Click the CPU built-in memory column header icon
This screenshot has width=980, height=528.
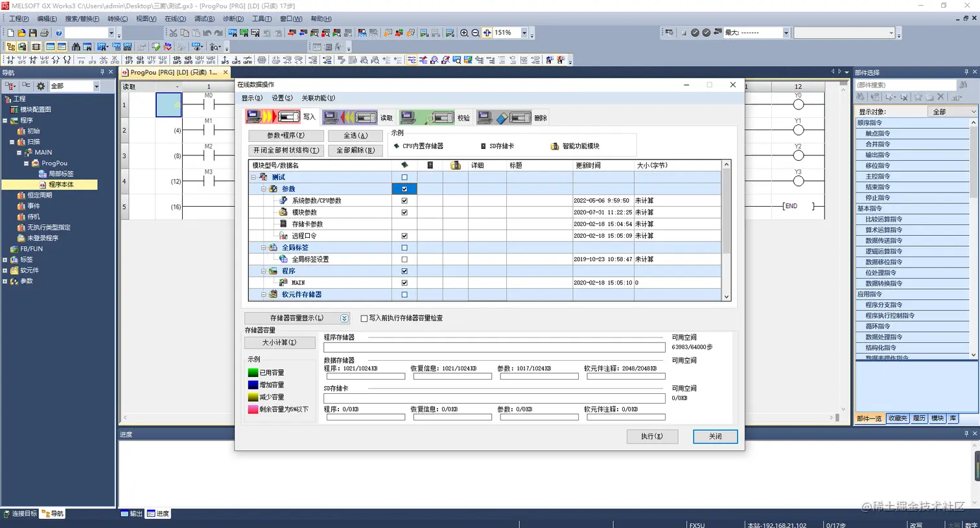tap(404, 165)
